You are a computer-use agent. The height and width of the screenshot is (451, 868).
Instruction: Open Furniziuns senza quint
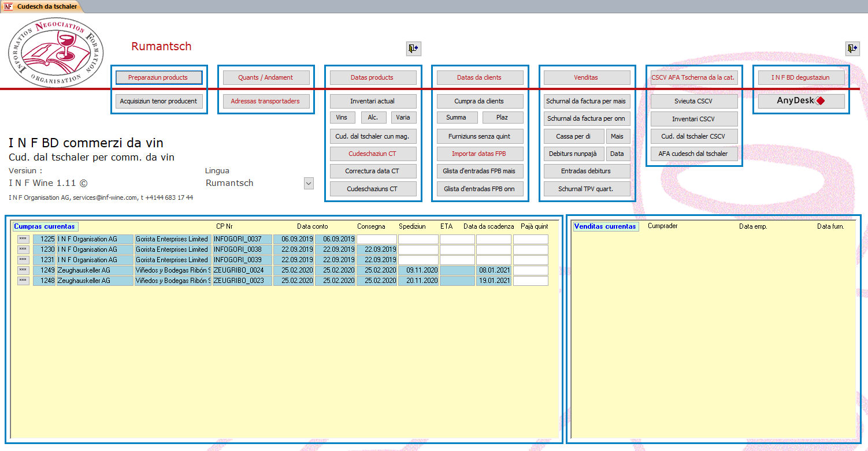tap(480, 136)
